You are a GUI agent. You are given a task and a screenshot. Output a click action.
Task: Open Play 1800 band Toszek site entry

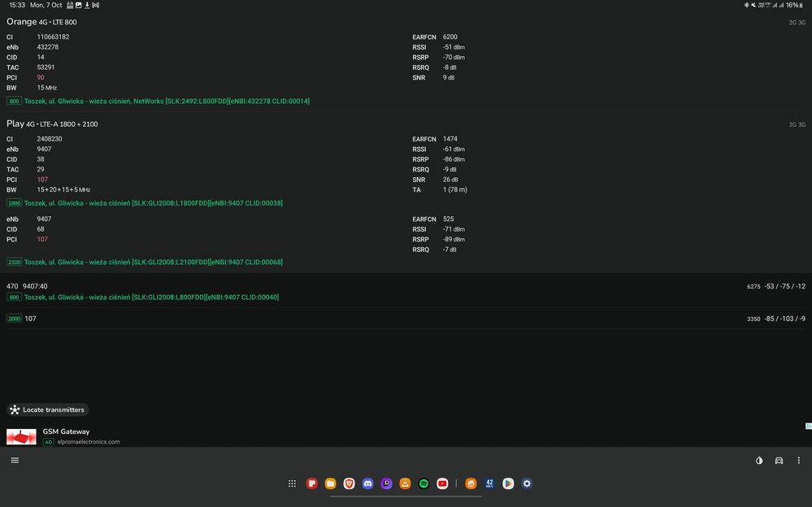click(153, 203)
